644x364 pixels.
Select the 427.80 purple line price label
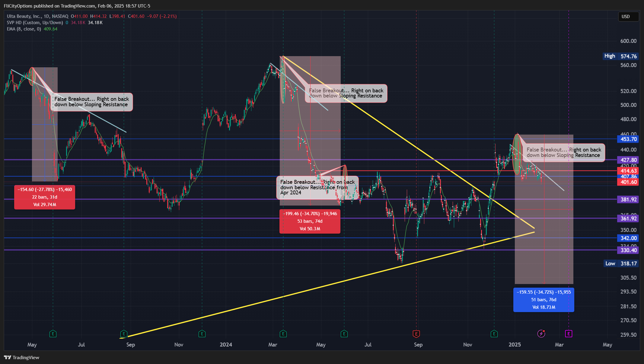pyautogui.click(x=628, y=160)
